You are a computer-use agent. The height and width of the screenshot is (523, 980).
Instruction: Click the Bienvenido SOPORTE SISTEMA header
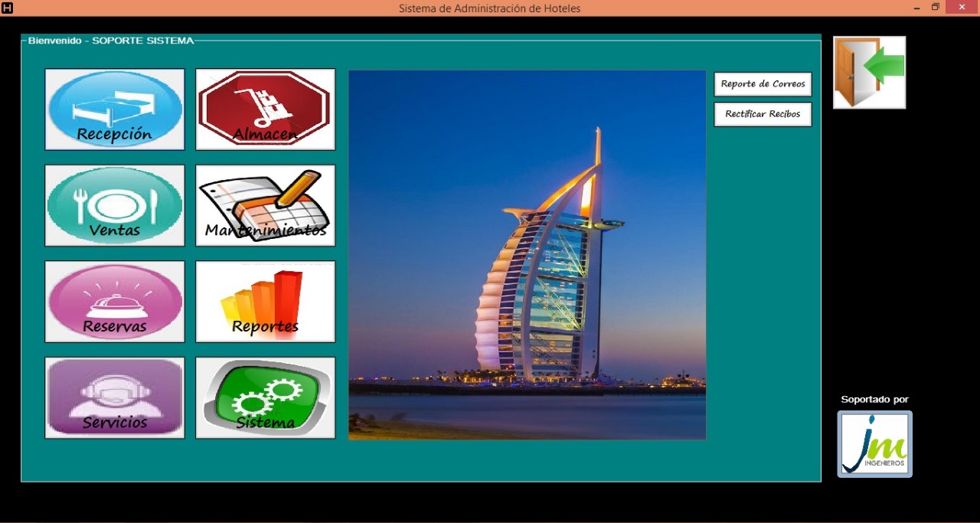111,41
